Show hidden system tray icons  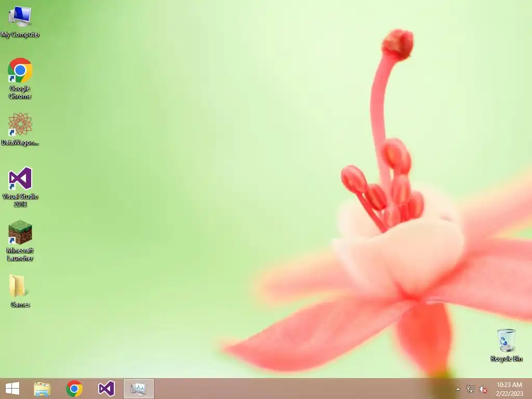coord(458,389)
